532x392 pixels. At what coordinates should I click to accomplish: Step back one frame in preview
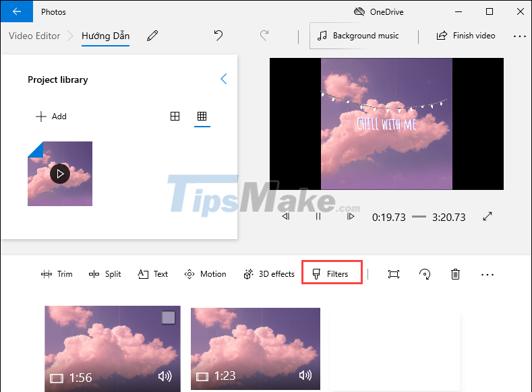pos(286,216)
